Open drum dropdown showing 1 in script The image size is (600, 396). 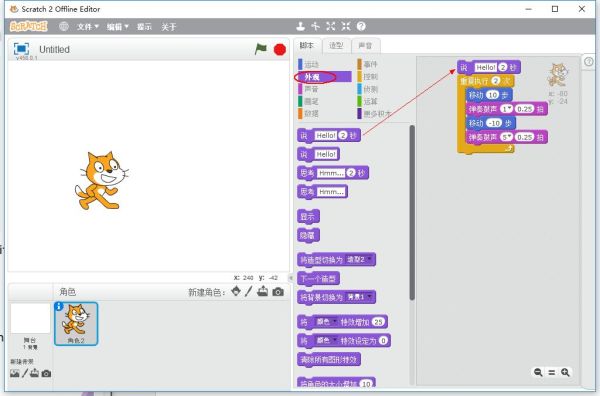pos(507,109)
